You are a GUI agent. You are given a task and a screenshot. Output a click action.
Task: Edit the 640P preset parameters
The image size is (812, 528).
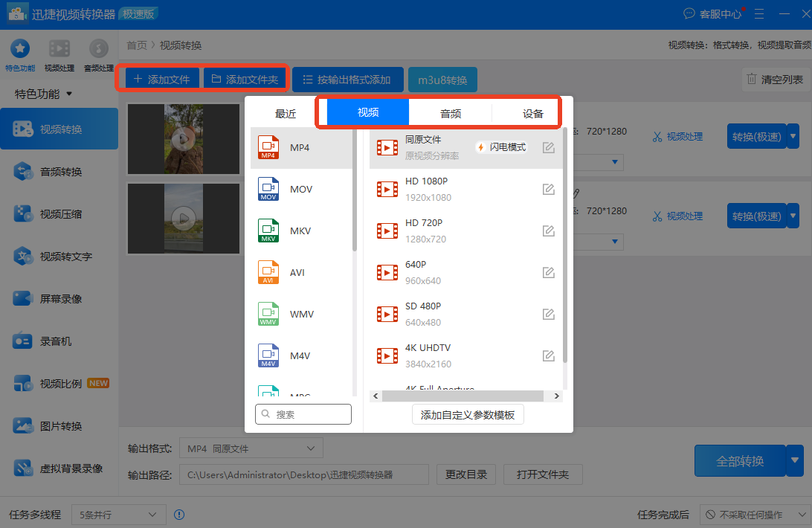pyautogui.click(x=549, y=272)
